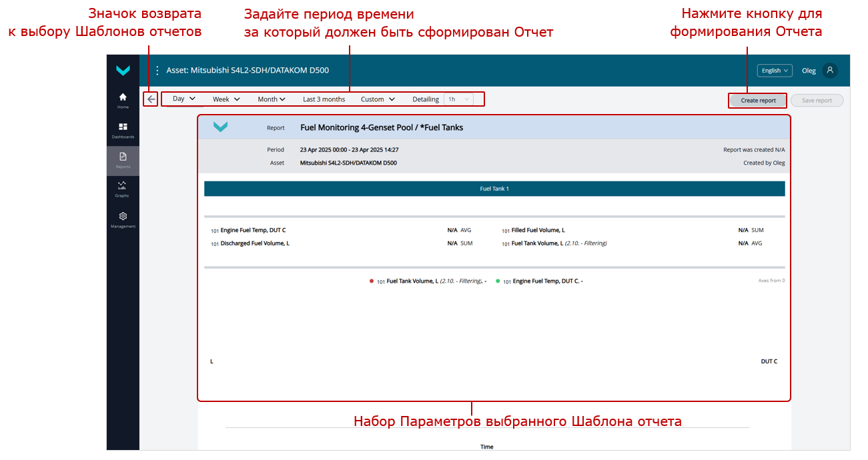Click the user profile avatar icon
Image resolution: width=868 pixels, height=460 pixels.
pyautogui.click(x=830, y=70)
